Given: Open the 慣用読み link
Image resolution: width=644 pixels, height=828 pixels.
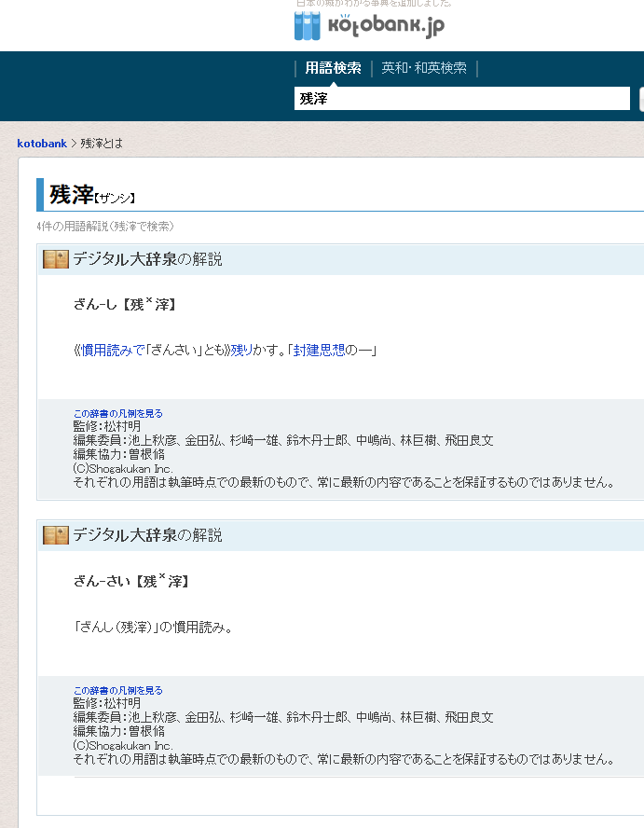Looking at the screenshot, I should pyautogui.click(x=105, y=350).
